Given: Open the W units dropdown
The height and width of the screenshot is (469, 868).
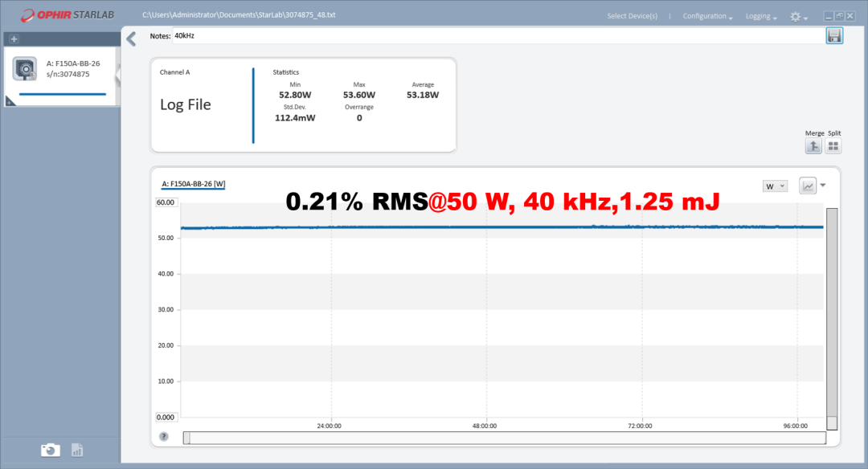Looking at the screenshot, I should click(775, 186).
